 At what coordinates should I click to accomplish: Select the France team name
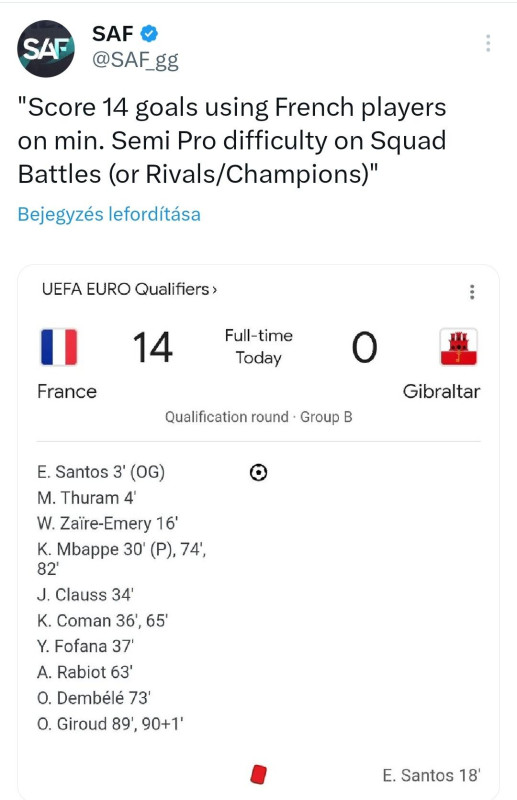[67, 391]
